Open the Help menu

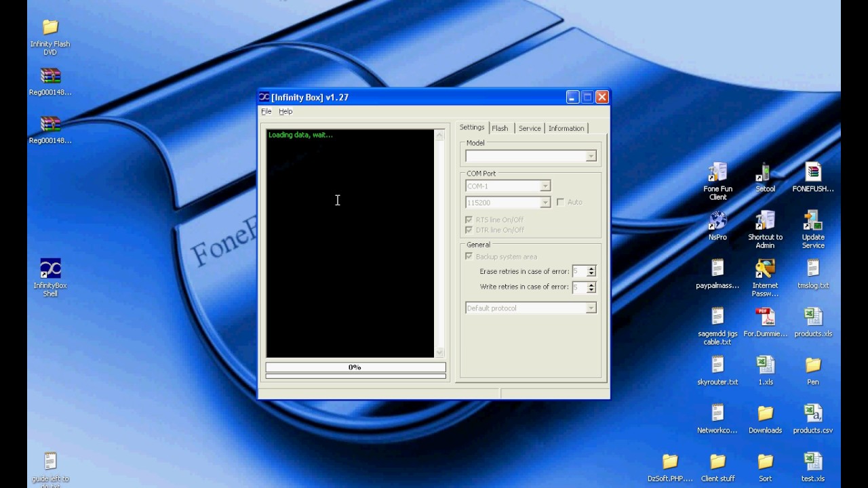285,111
